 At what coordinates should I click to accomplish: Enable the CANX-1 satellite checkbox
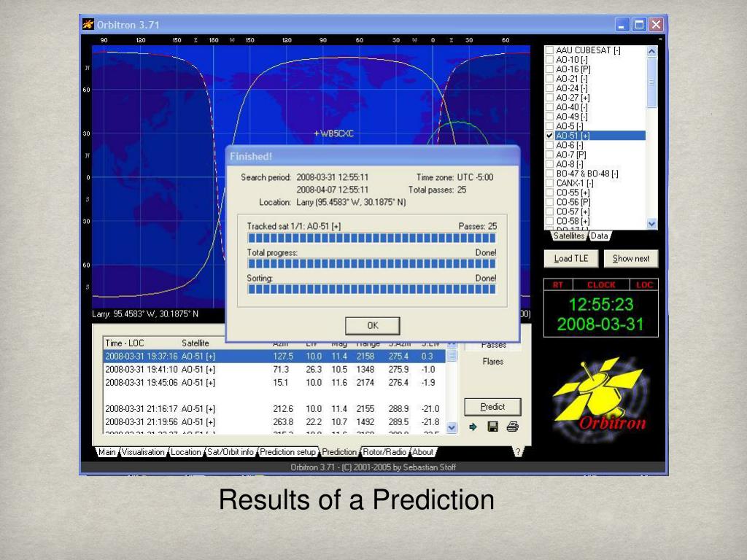tap(549, 183)
